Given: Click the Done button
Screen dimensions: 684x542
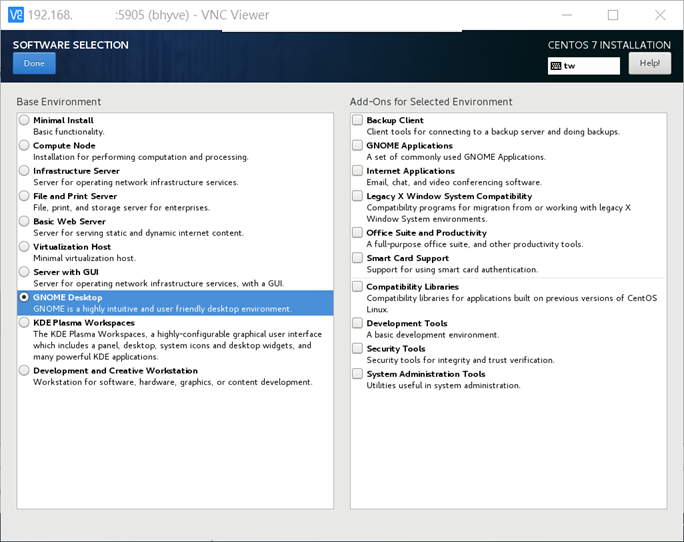Looking at the screenshot, I should click(x=34, y=63).
